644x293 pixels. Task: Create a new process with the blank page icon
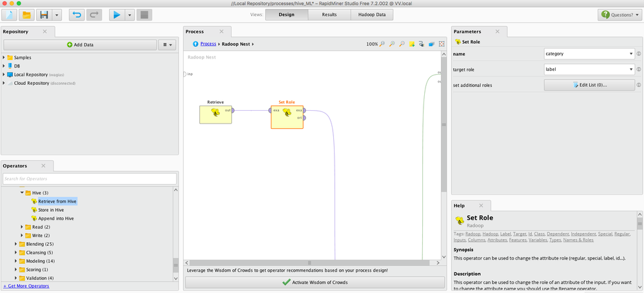pyautogui.click(x=10, y=15)
